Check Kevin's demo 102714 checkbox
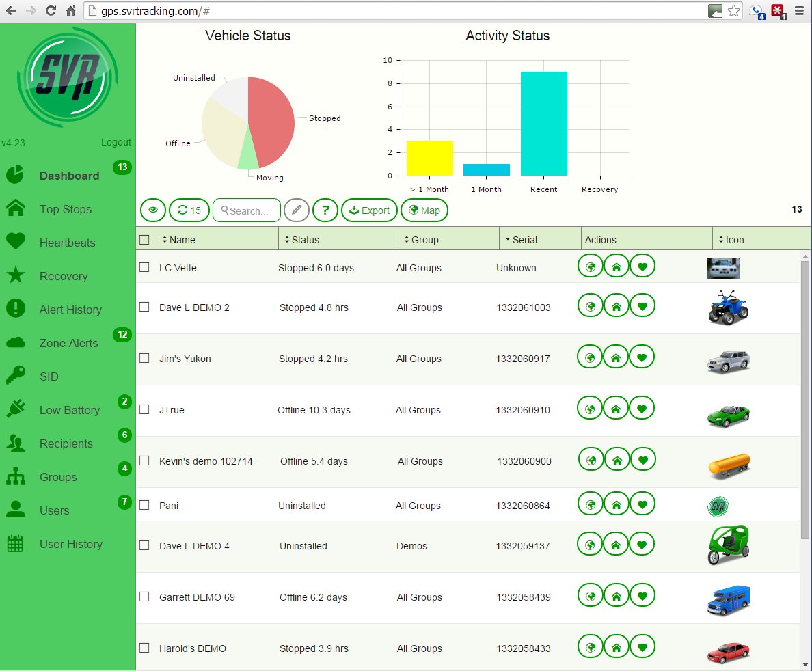The image size is (812, 671). [144, 461]
